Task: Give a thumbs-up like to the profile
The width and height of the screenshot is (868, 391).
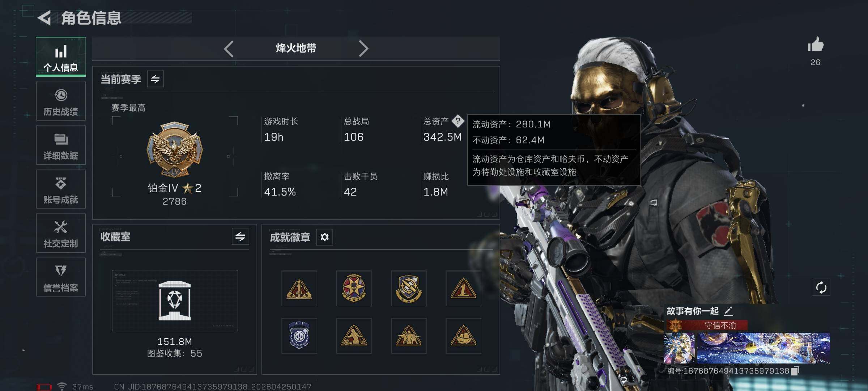Action: coord(816,45)
